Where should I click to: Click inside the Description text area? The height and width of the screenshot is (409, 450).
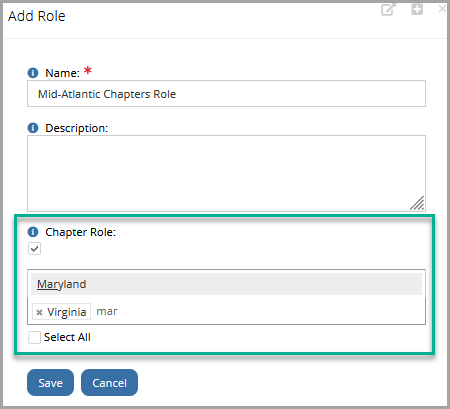tap(226, 173)
